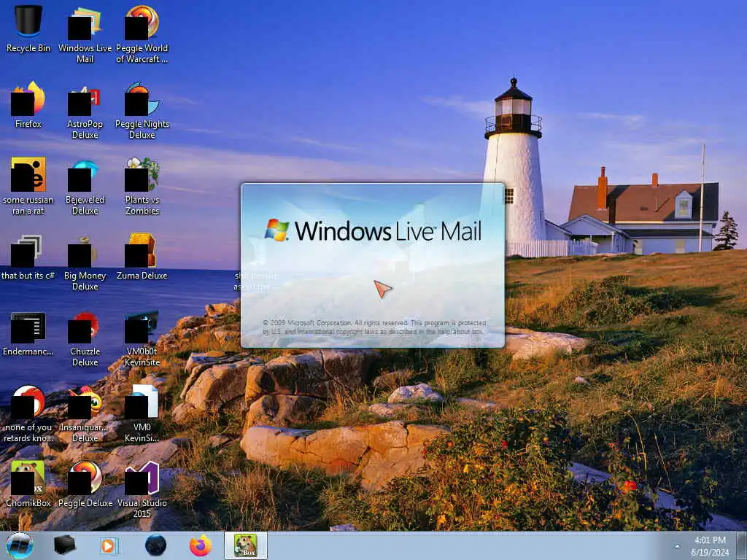This screenshot has width=747, height=560.
Task: Show hidden system tray icons arrow
Action: click(x=677, y=546)
